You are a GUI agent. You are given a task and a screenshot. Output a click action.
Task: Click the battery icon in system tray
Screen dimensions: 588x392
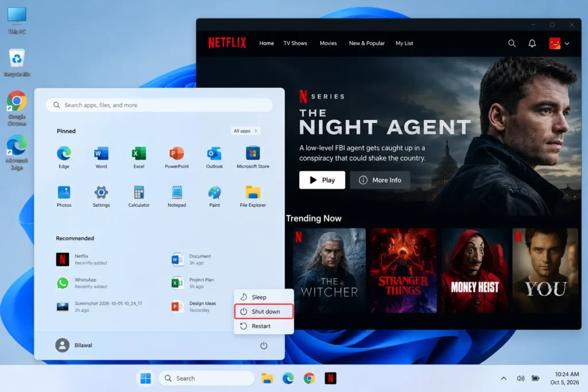click(x=536, y=378)
